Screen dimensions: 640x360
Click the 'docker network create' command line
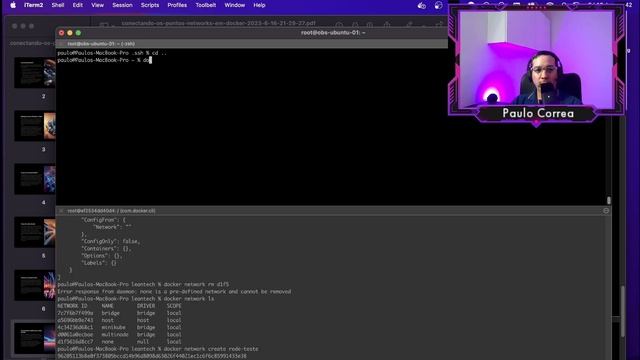158,349
